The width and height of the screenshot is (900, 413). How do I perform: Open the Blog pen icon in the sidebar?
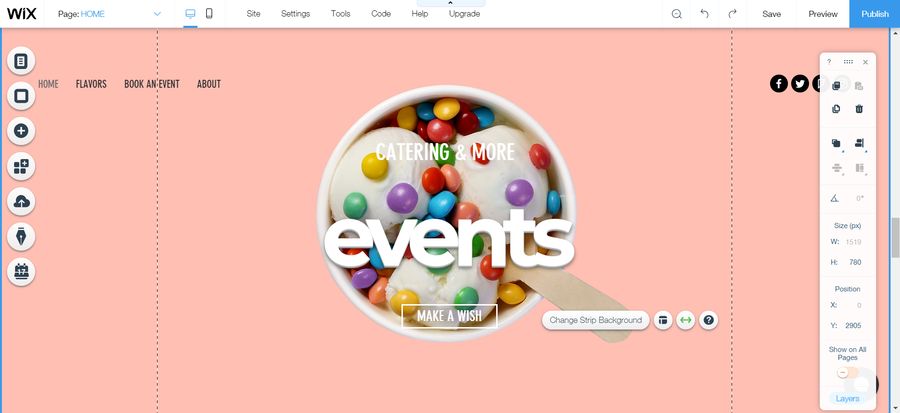(21, 236)
